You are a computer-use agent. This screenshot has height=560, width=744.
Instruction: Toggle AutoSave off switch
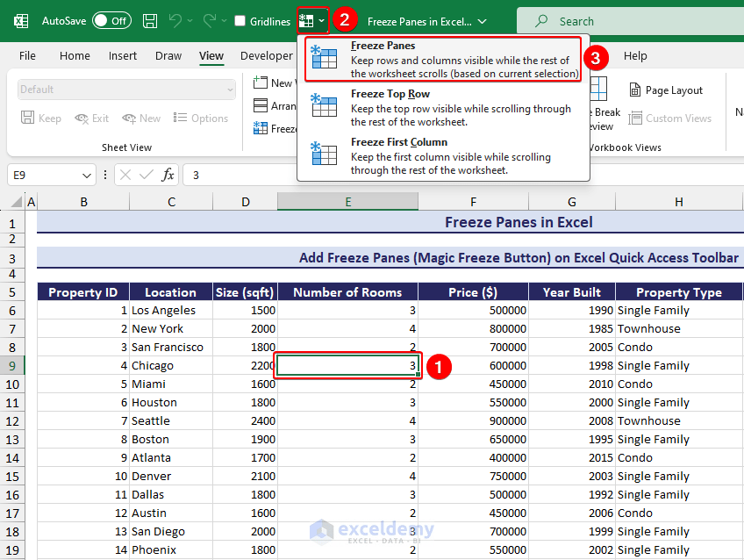(x=111, y=20)
